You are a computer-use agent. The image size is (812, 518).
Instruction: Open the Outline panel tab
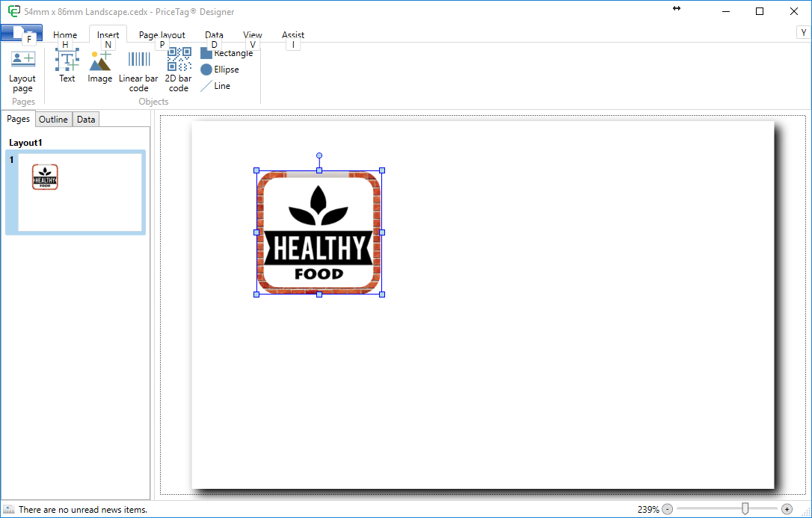pos(53,120)
